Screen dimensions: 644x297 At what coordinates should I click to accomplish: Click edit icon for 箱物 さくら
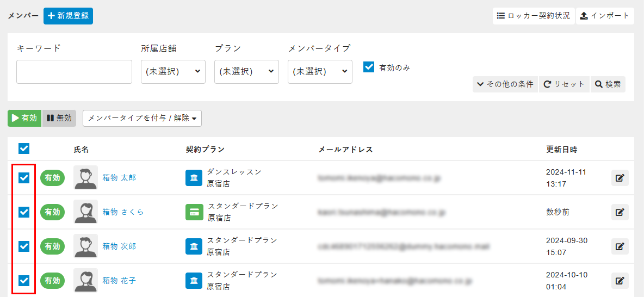tap(620, 212)
